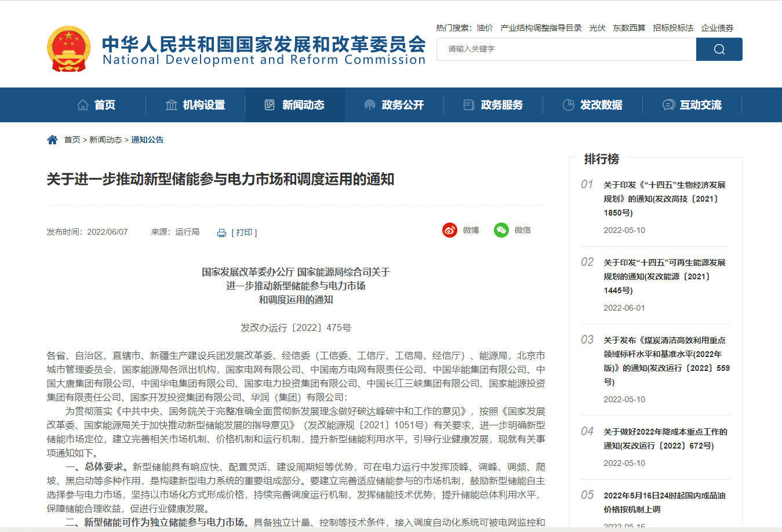Open the 光伏 hot search link

point(597,28)
